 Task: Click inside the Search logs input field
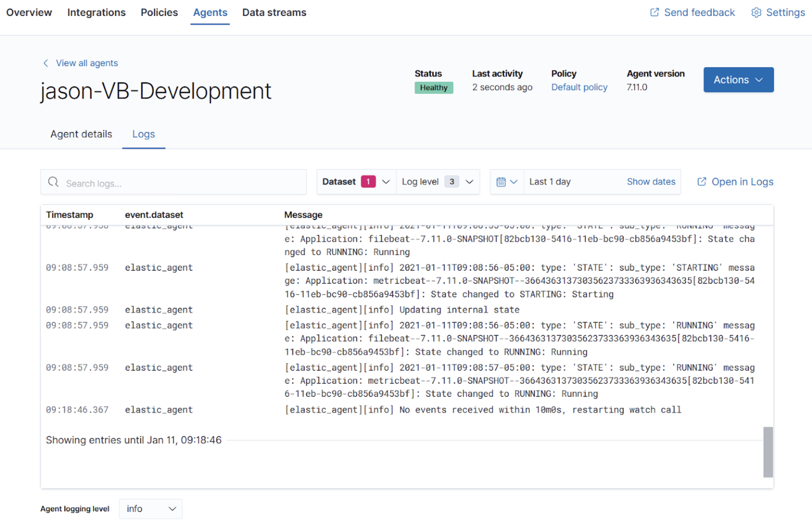(x=153, y=182)
